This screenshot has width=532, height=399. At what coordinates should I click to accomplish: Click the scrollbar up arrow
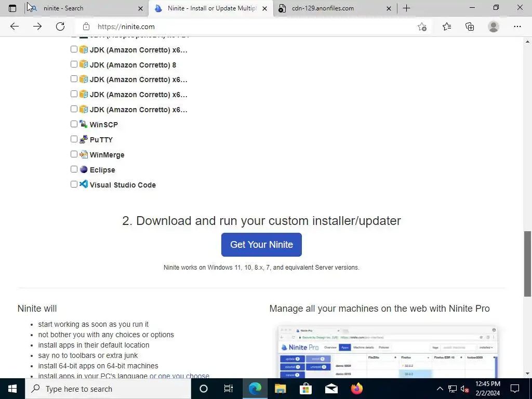coord(527,42)
